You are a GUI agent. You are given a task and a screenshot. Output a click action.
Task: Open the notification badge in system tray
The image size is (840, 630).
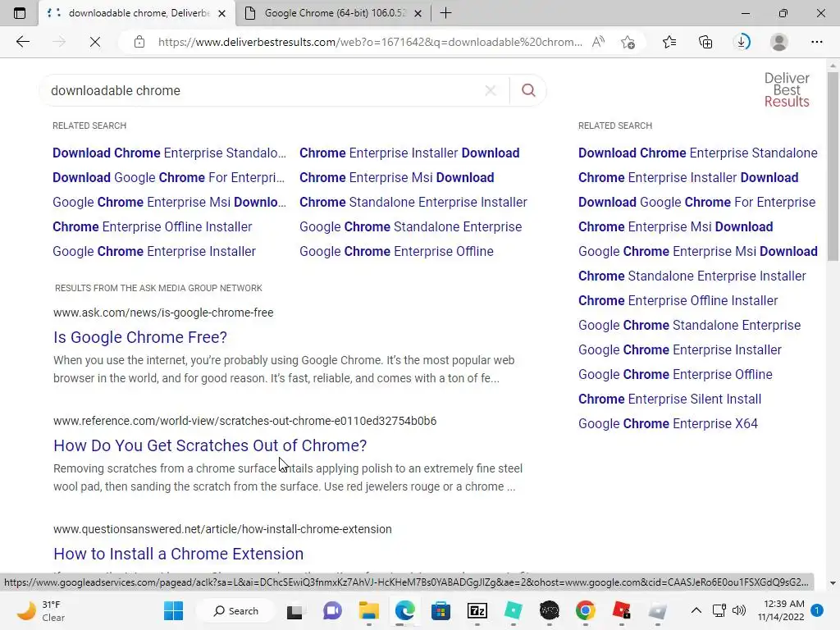point(817,610)
